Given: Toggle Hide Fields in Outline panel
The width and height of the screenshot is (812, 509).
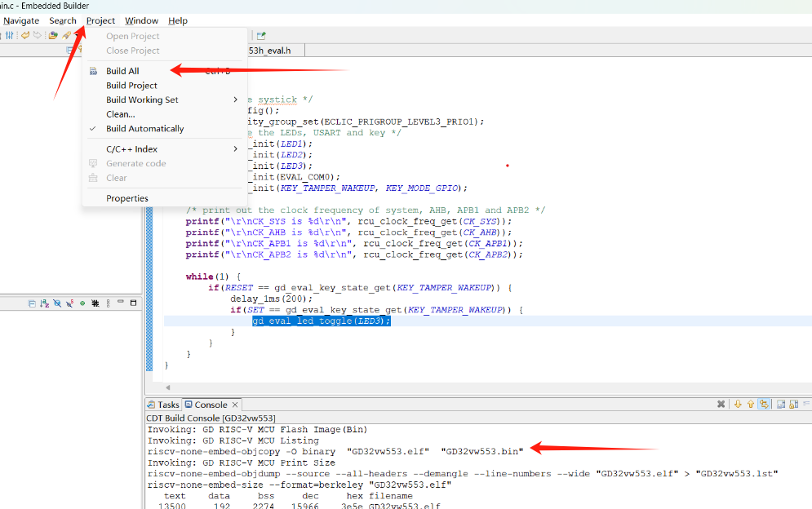Looking at the screenshot, I should tap(57, 303).
